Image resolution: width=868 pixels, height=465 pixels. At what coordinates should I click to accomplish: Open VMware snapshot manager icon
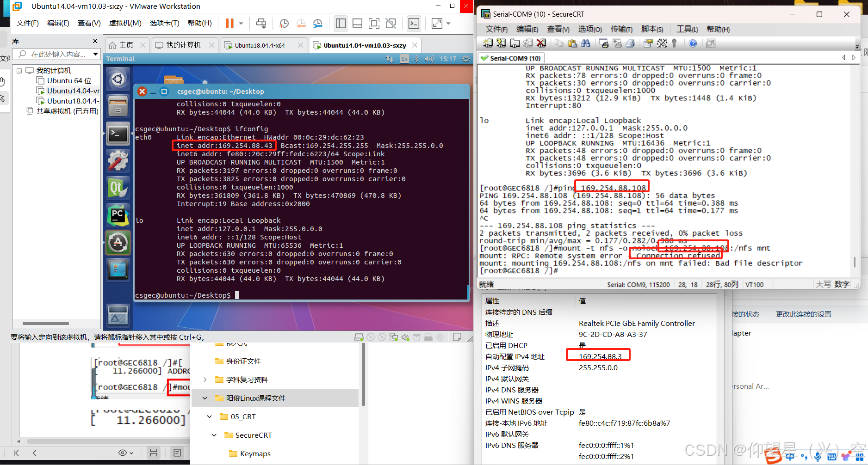(318, 23)
